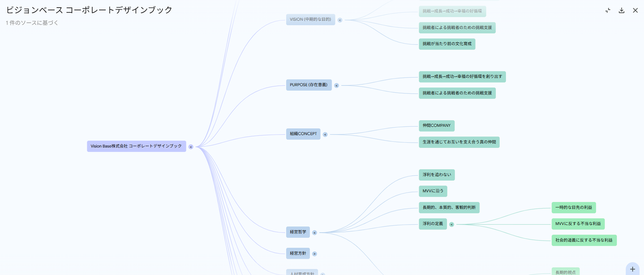Open 挑戦者による挑戦者のための挑戦支援 under VISION
Screen dimensions: 644x275
(457, 28)
